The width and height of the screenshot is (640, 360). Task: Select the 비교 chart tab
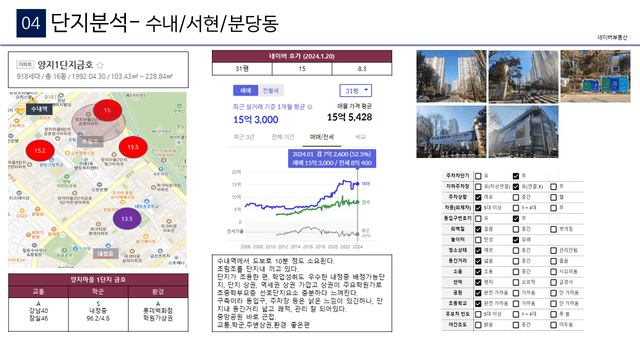[x=361, y=137]
